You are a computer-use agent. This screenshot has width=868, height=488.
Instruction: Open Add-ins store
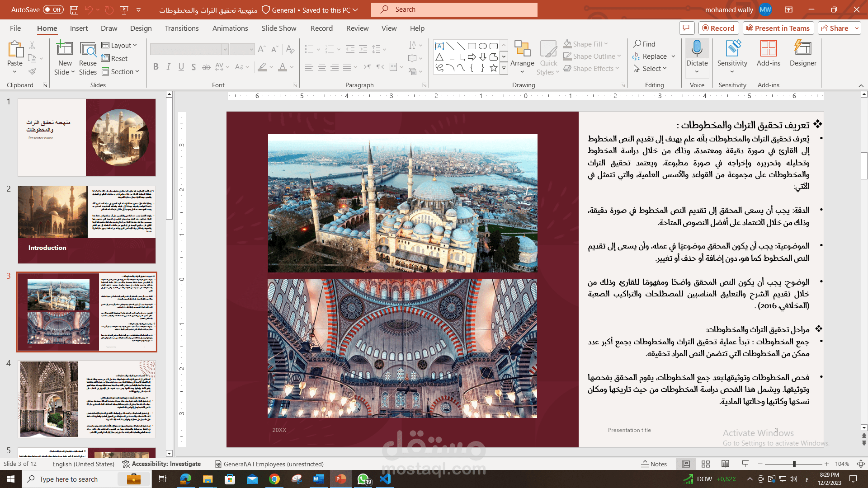point(769,54)
